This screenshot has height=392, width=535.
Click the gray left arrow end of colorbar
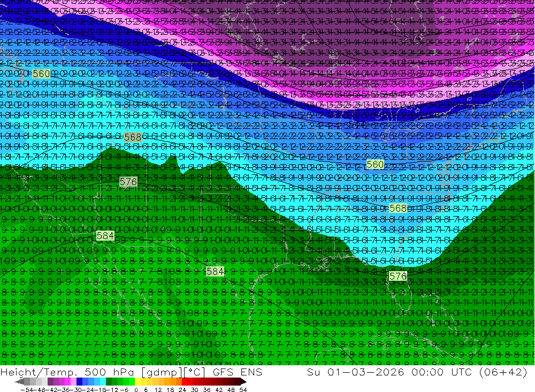pyautogui.click(x=19, y=382)
